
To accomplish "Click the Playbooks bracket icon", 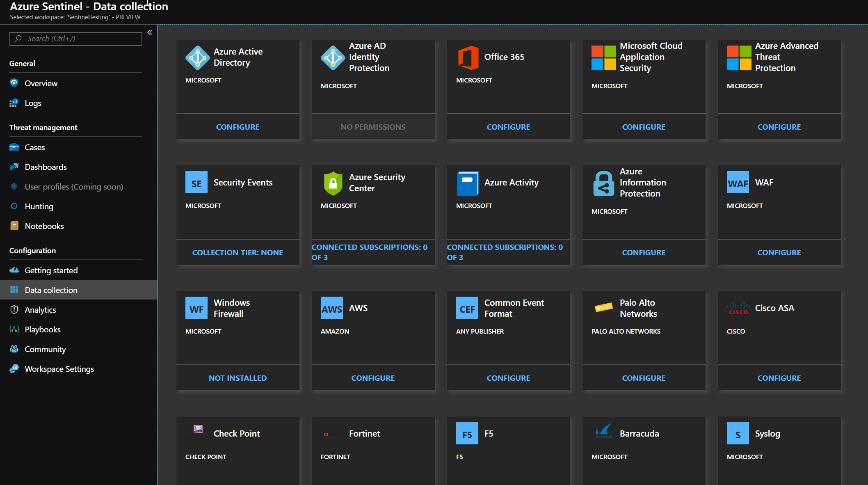I will [14, 329].
